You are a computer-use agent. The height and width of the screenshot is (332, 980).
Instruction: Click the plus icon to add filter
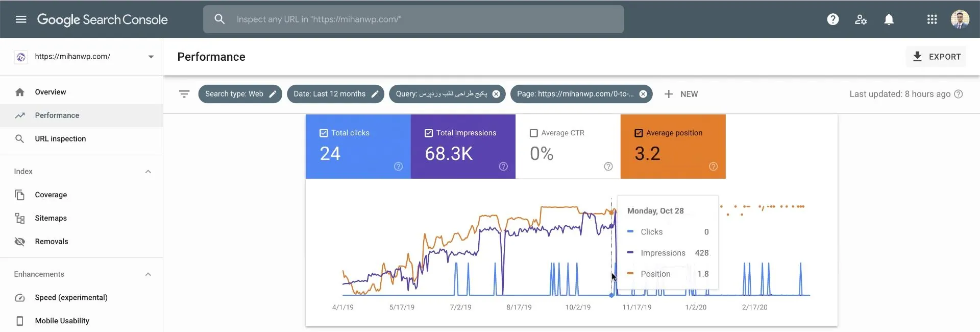[x=669, y=94]
